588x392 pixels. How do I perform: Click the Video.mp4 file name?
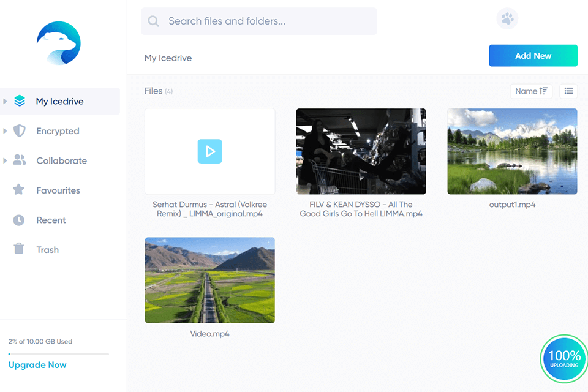click(x=209, y=333)
